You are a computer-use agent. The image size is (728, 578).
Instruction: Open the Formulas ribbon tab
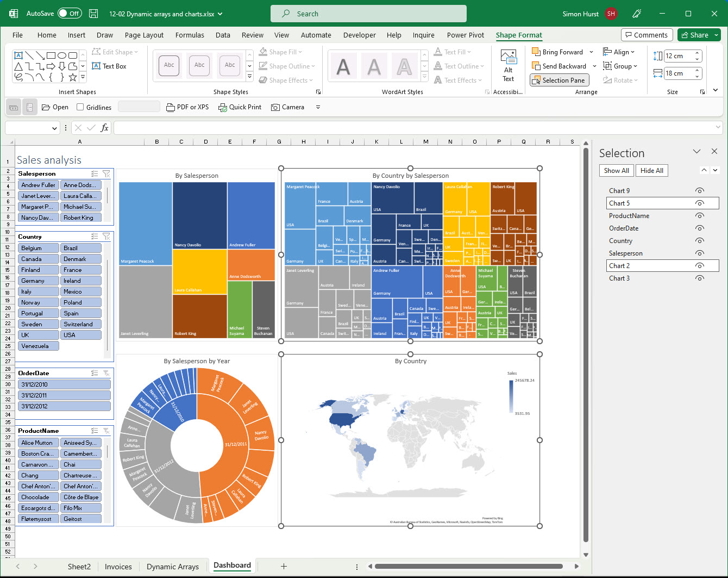coord(190,35)
